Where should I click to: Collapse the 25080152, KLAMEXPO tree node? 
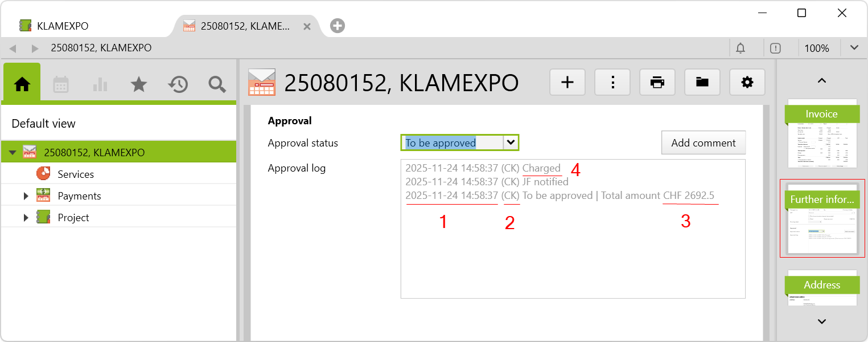click(x=13, y=153)
